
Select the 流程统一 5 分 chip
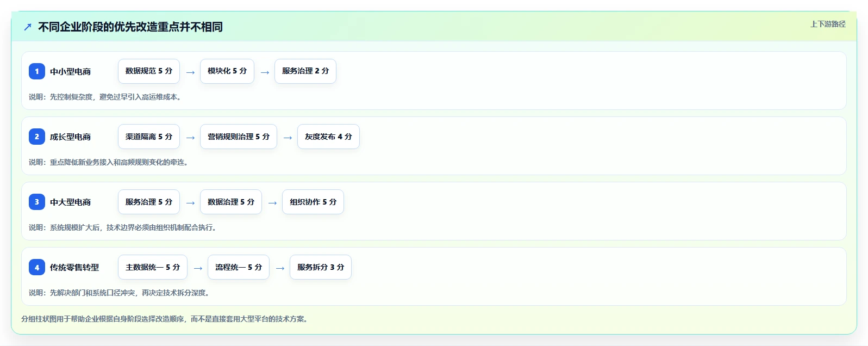pos(239,267)
